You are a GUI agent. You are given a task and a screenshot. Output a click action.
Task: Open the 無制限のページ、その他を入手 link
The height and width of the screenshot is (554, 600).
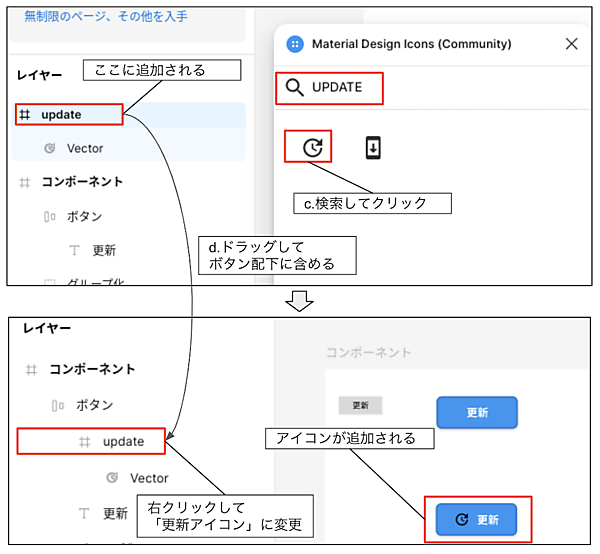(x=105, y=17)
